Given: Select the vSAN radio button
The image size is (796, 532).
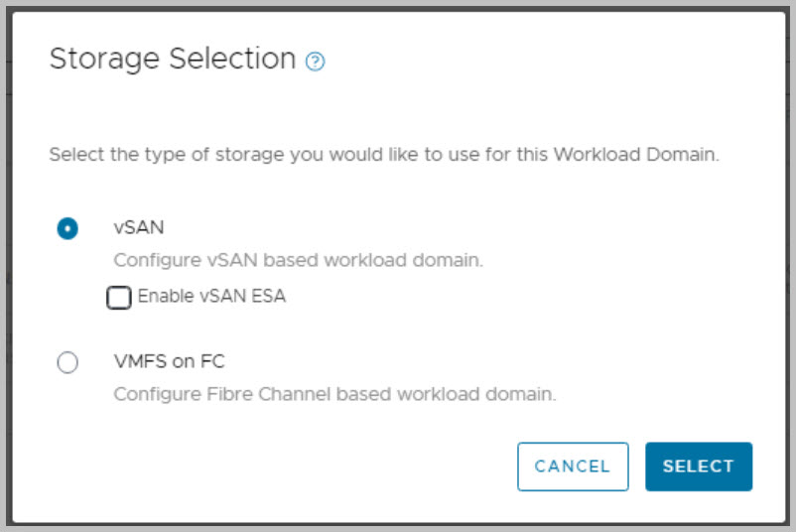Looking at the screenshot, I should [67, 228].
